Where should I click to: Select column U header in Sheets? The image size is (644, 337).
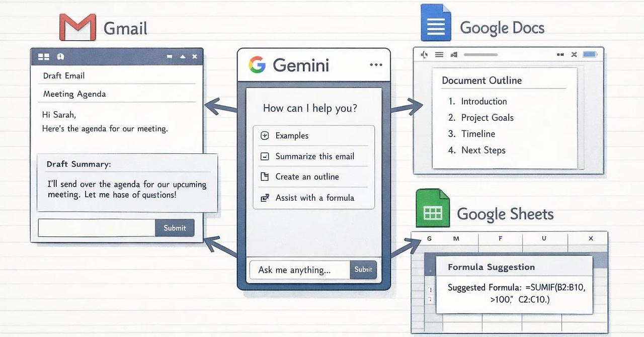[544, 238]
